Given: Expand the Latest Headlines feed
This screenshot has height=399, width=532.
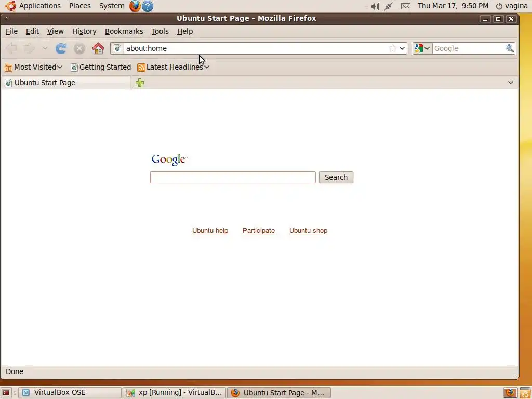Looking at the screenshot, I should point(174,67).
